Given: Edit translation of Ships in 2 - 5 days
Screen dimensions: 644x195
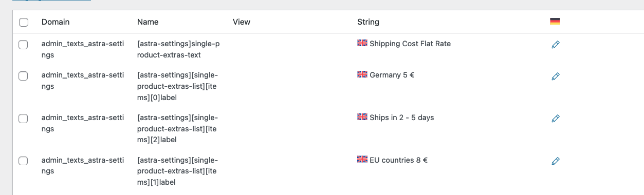Looking at the screenshot, I should 555,119.
